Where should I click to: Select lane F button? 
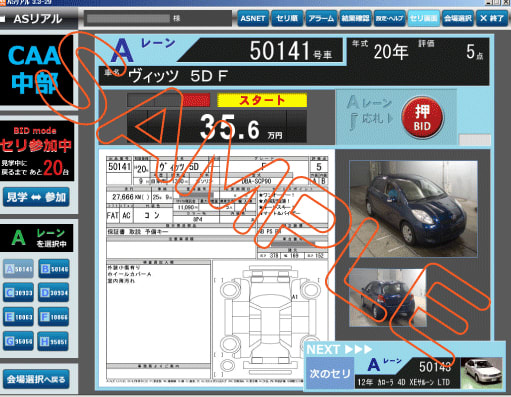click(54, 317)
